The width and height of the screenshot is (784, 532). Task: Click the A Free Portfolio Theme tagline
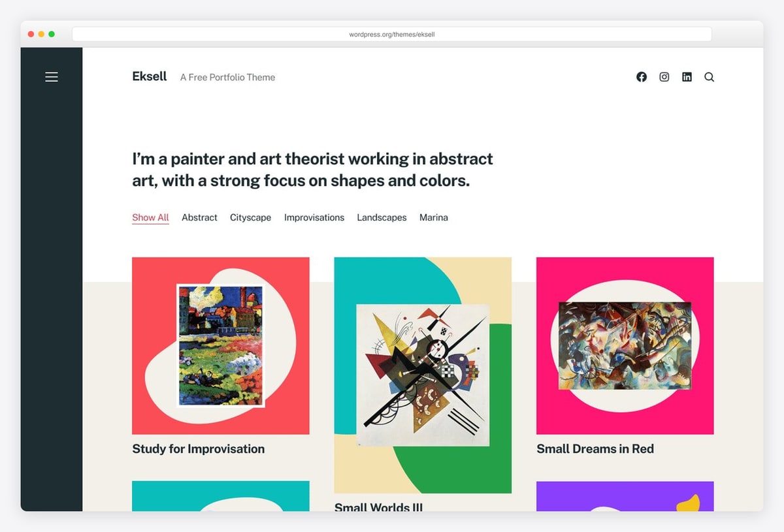coord(227,77)
